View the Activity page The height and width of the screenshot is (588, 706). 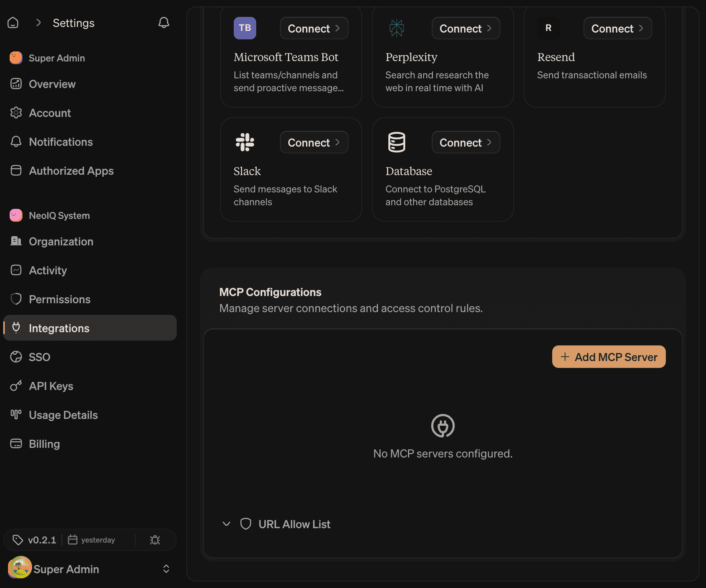click(x=90, y=270)
